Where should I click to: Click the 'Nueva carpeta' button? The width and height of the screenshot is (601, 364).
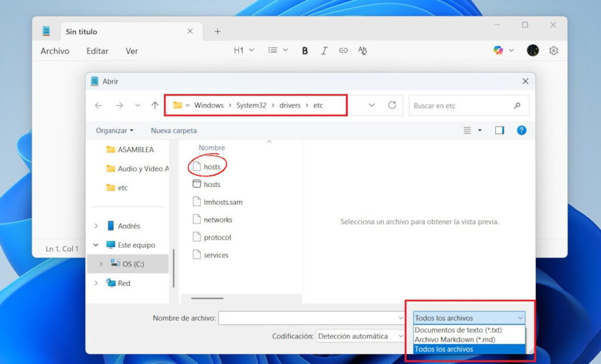click(x=173, y=130)
